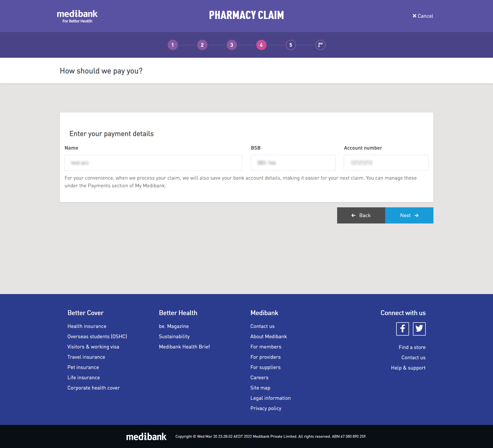Click the Account number input field
Viewport: 493px width, 448px height.
click(386, 163)
